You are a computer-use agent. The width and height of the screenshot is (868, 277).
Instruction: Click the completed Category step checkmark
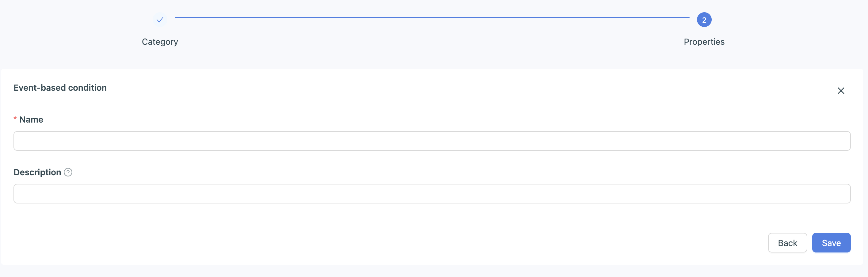click(160, 20)
